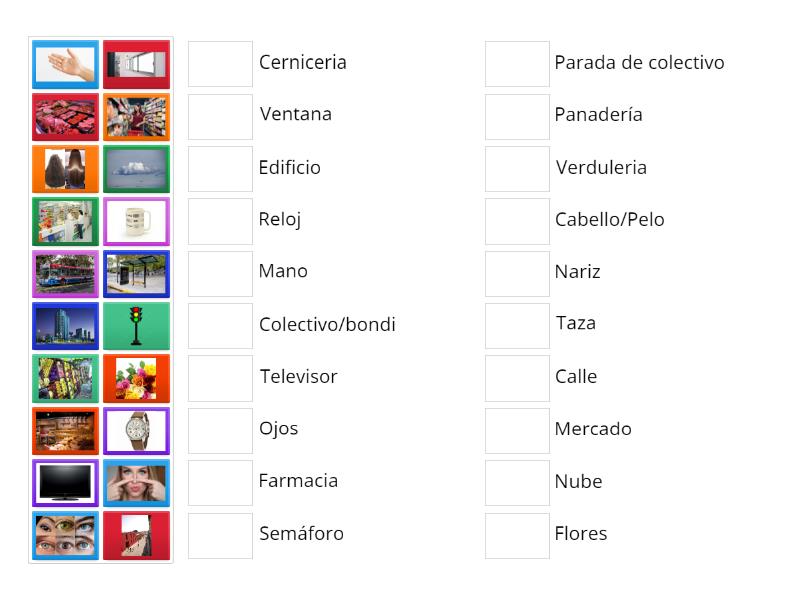800x600 pixels.
Task: Select the television screen picture
Action: pyautogui.click(x=65, y=481)
